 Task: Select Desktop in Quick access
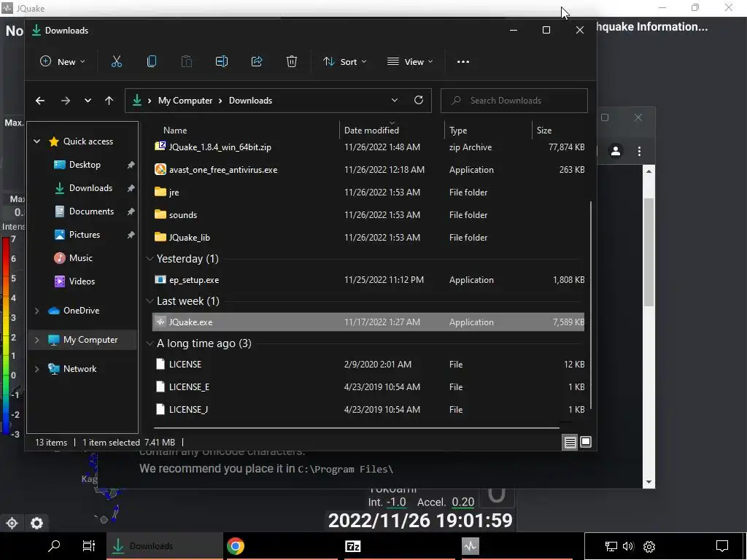coord(85,165)
